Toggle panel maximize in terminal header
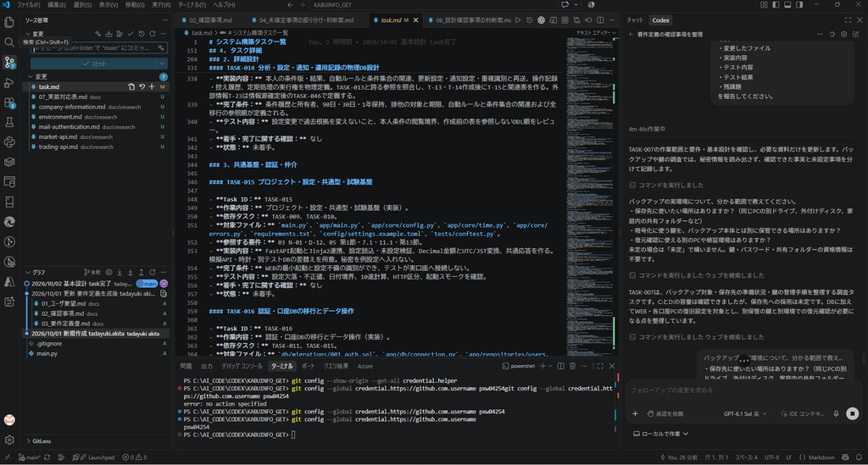The height and width of the screenshot is (465, 868). 600,366
